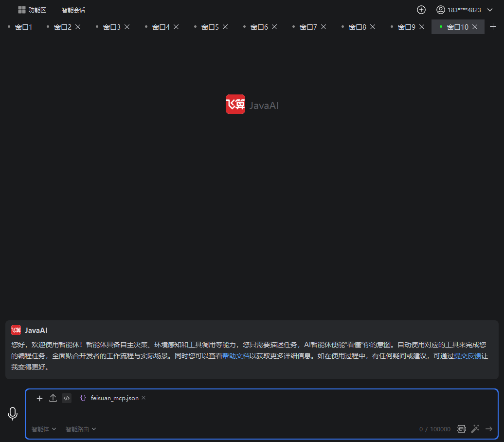
Task: Click the microphone voice input icon
Action: [x=13, y=414]
